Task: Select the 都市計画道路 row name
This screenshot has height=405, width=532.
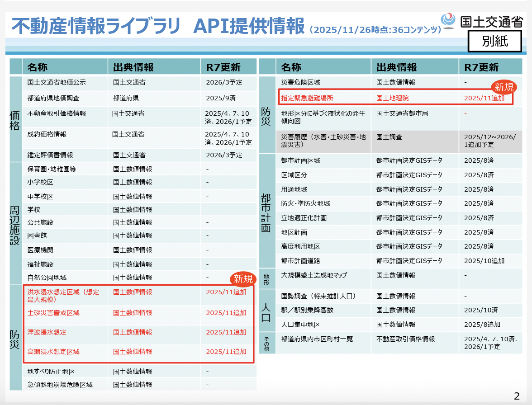Action: coord(300,261)
